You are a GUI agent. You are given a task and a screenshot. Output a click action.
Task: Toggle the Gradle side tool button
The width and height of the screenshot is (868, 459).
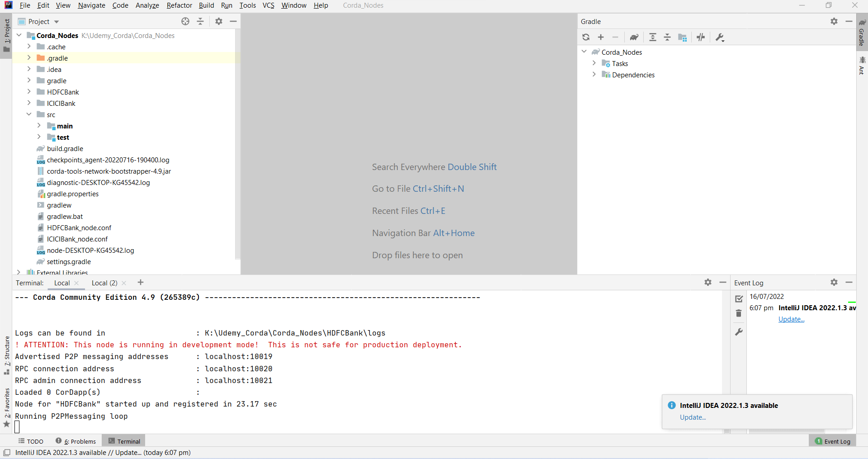pyautogui.click(x=862, y=32)
